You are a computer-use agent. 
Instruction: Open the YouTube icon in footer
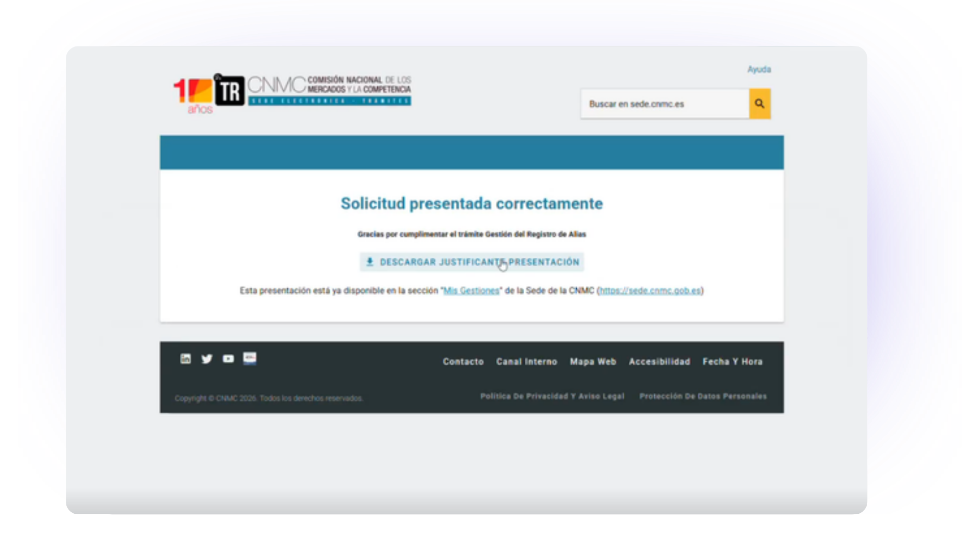228,359
